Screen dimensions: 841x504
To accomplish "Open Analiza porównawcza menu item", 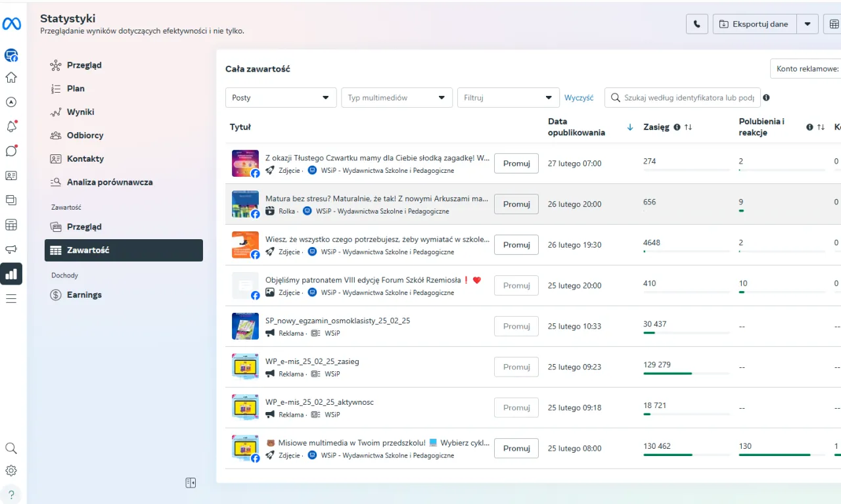I will [x=109, y=182].
